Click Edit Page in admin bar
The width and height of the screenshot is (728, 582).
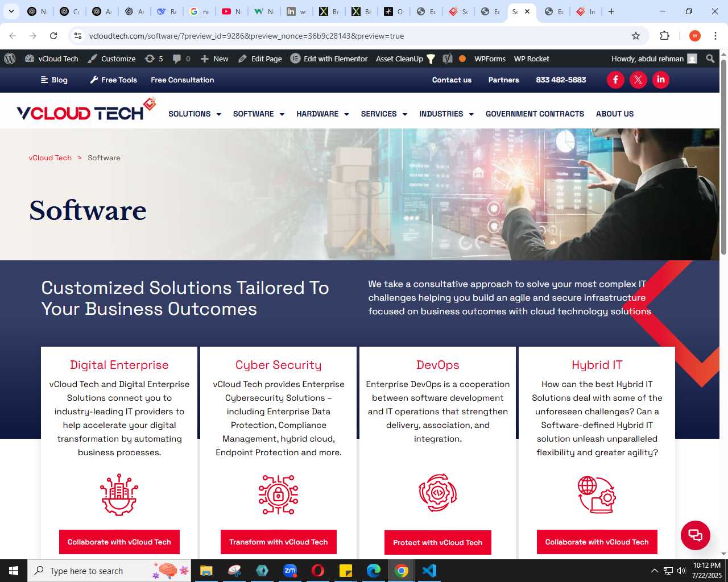tap(260, 59)
